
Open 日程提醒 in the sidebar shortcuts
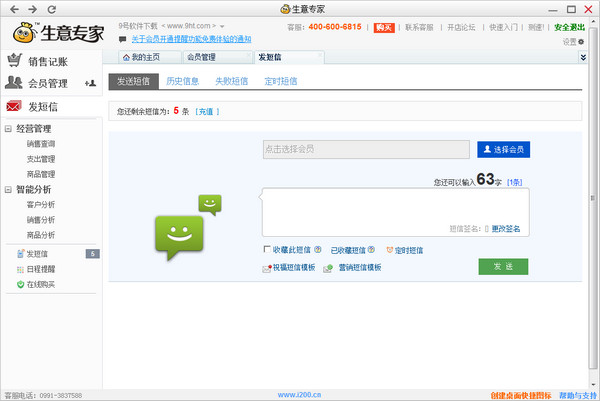(42, 269)
